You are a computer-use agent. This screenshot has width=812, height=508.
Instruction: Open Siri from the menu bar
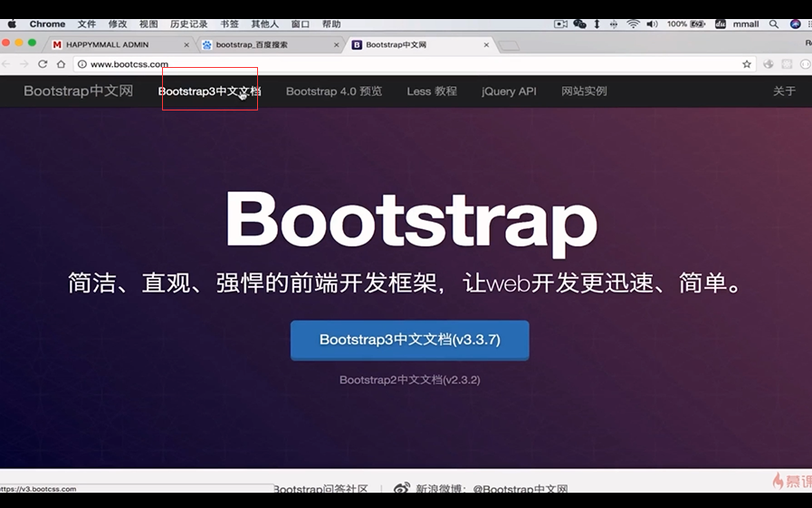pyautogui.click(x=796, y=24)
